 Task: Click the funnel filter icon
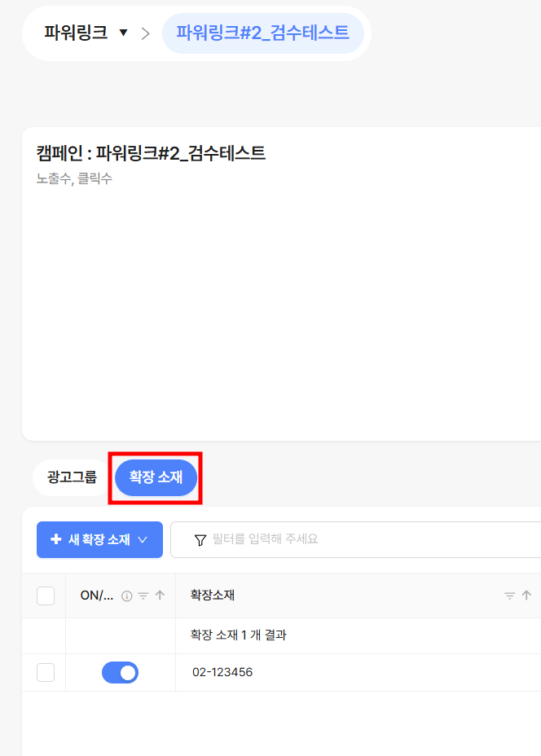[200, 540]
